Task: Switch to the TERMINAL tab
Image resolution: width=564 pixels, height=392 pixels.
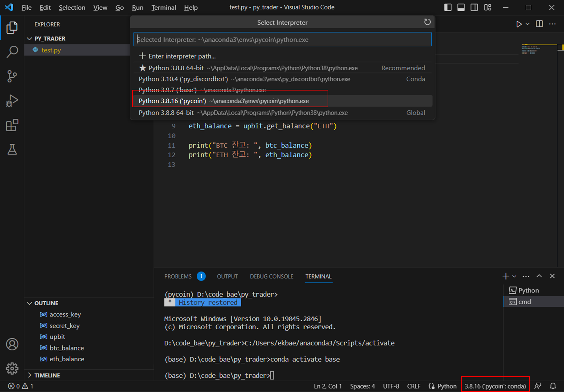Action: (319, 276)
